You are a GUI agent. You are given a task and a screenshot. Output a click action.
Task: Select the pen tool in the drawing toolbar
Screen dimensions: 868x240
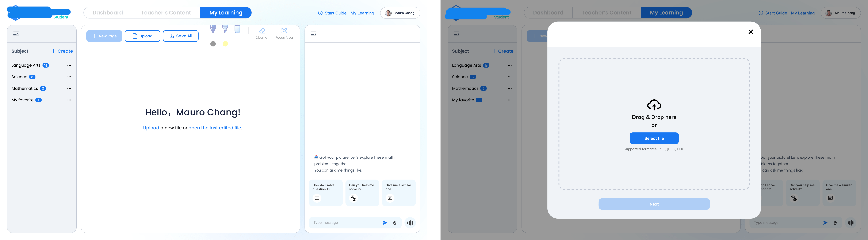click(x=213, y=29)
